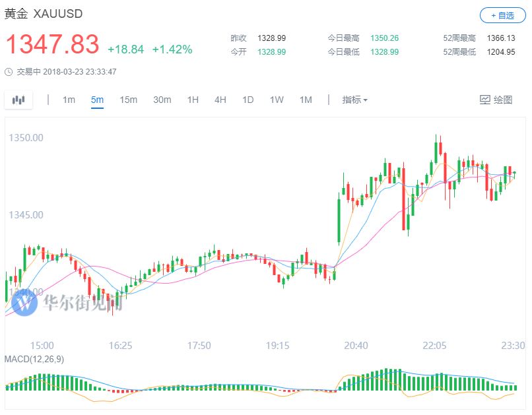Viewport: 532px width, 415px height.
Task: Click the change value +18.84
Action: [126, 49]
